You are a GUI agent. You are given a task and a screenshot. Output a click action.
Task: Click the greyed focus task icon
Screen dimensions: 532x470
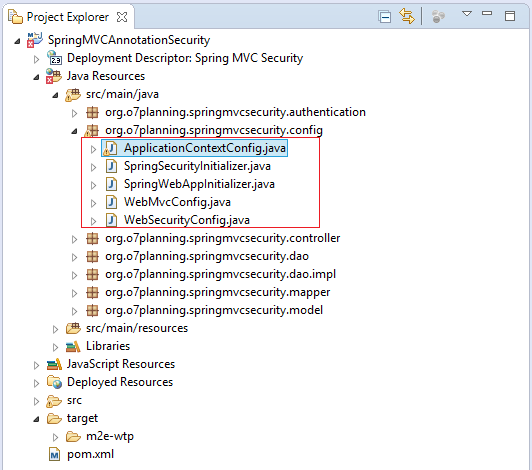pos(438,16)
